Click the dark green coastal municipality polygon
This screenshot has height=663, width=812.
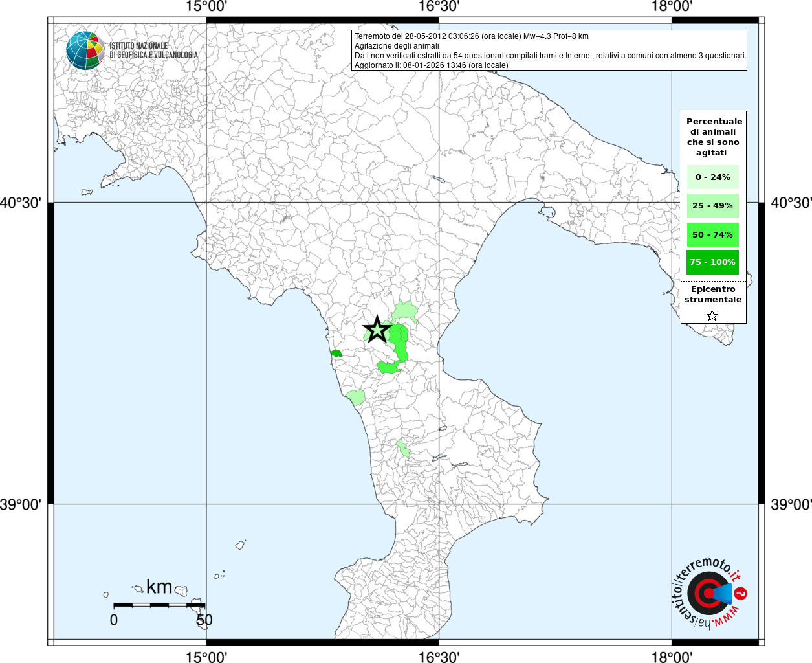pyautogui.click(x=336, y=354)
